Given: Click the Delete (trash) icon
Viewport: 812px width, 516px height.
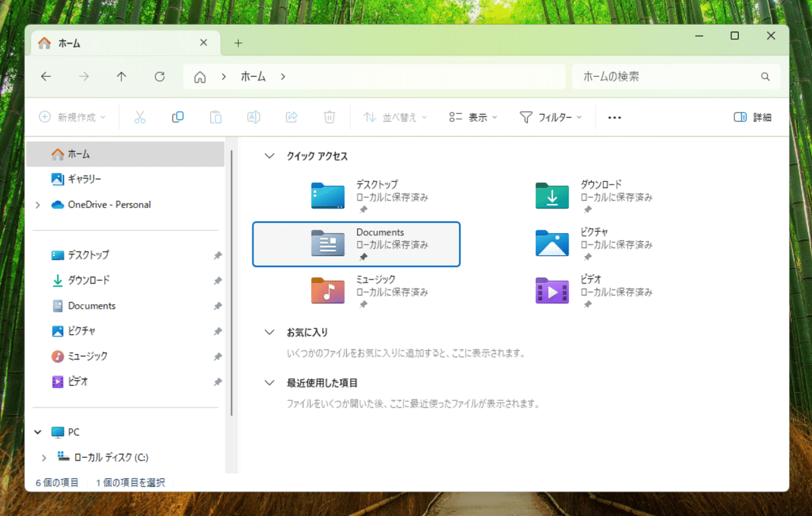Looking at the screenshot, I should tap(330, 116).
